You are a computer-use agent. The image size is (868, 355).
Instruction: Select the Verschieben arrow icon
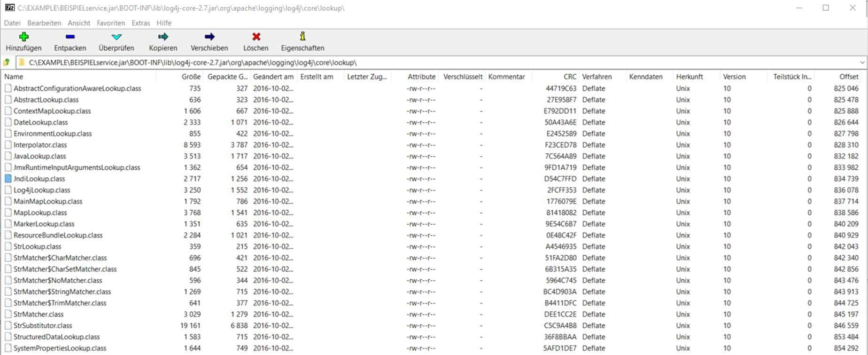[209, 37]
